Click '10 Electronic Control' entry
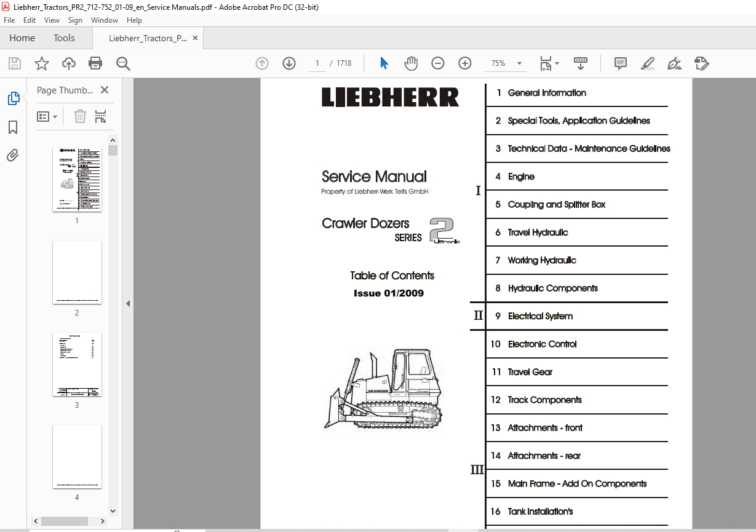Image resolution: width=756 pixels, height=532 pixels. click(x=533, y=344)
